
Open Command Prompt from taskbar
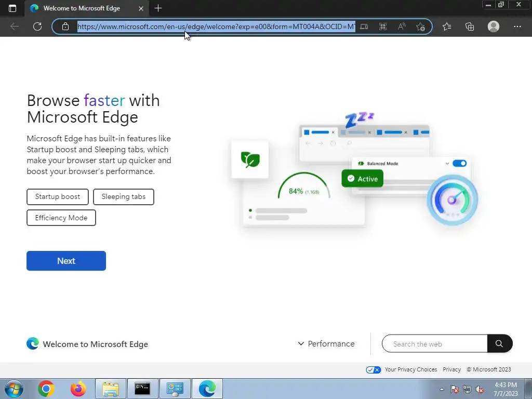[x=142, y=389]
